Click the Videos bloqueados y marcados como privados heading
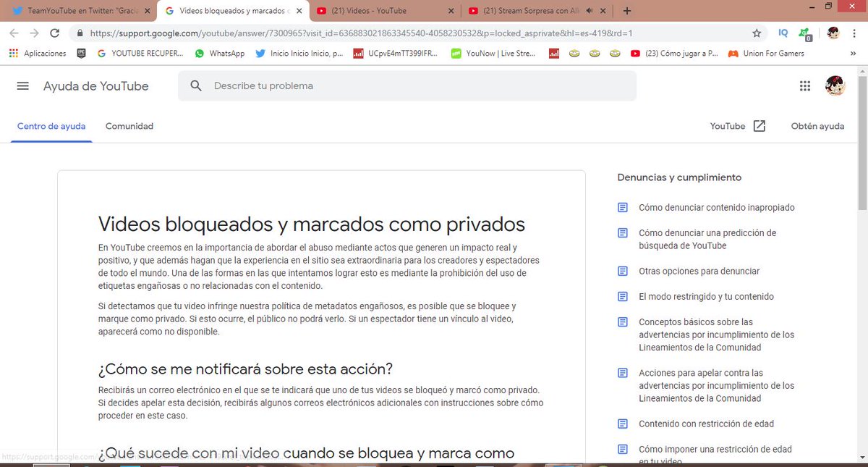Screen dimensions: 868x467 point(311,224)
